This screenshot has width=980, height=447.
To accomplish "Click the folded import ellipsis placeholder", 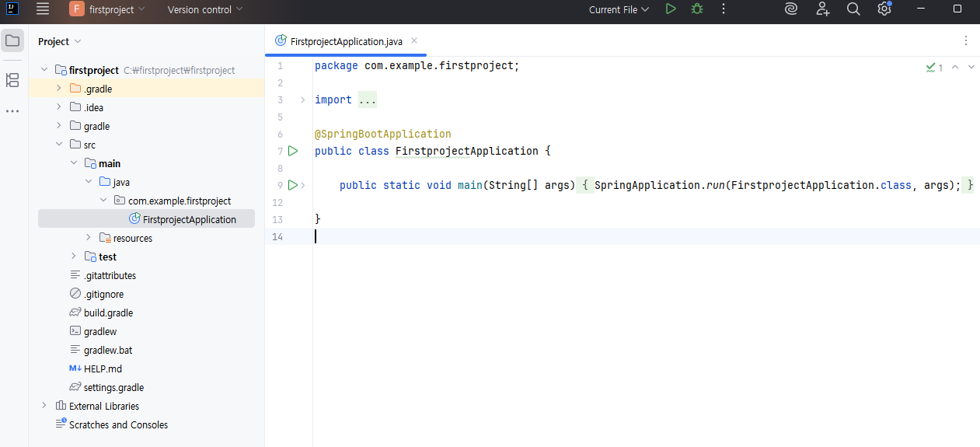I will pos(368,100).
